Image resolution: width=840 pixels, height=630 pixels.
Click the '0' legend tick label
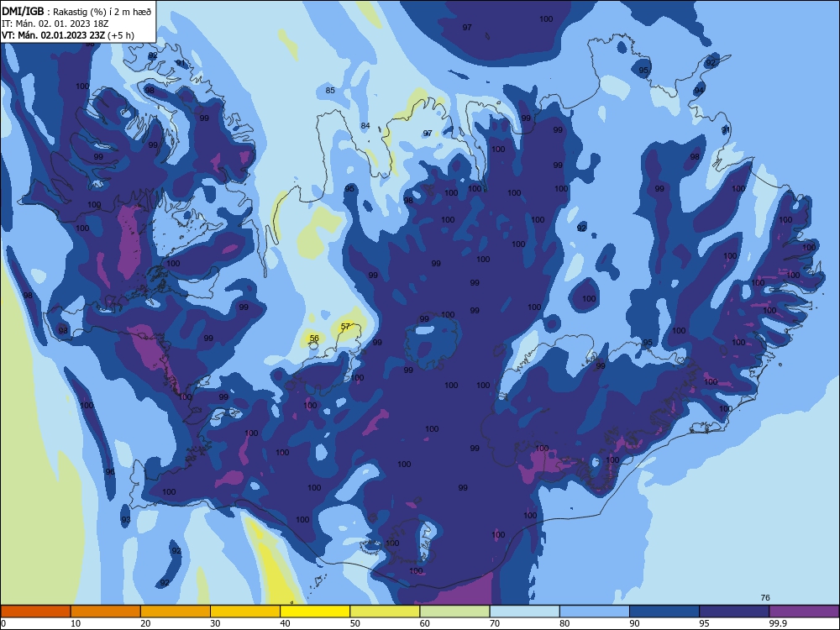(x=3, y=623)
